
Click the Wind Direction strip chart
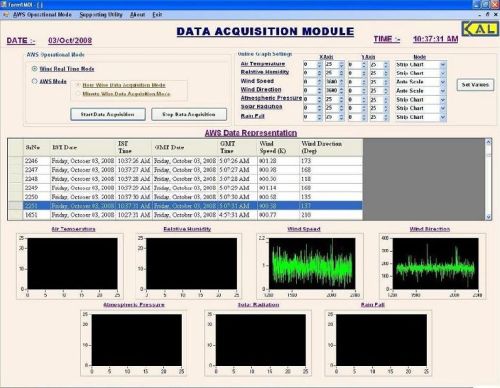tap(436, 263)
